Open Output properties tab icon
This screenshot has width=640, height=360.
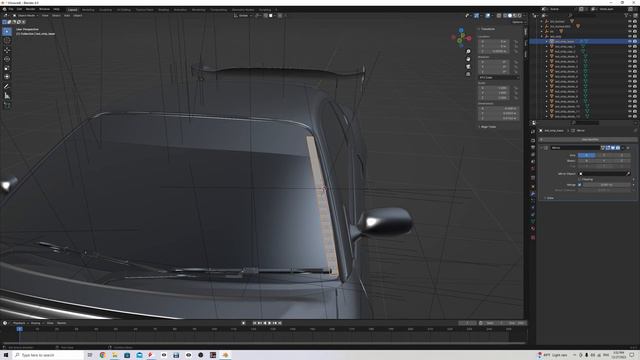click(x=533, y=147)
